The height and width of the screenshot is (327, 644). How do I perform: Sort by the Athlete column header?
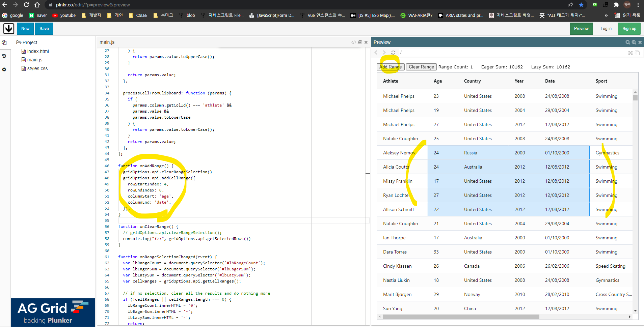point(391,81)
